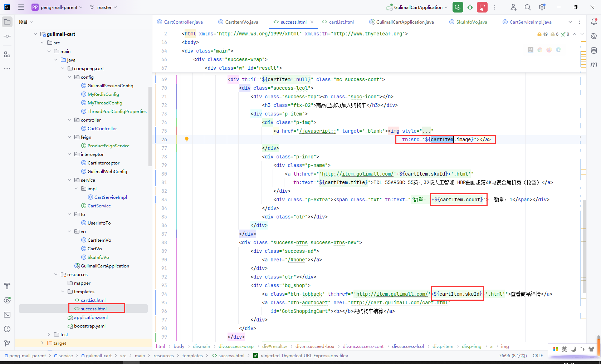Open the Problems tool window icon

(7, 329)
